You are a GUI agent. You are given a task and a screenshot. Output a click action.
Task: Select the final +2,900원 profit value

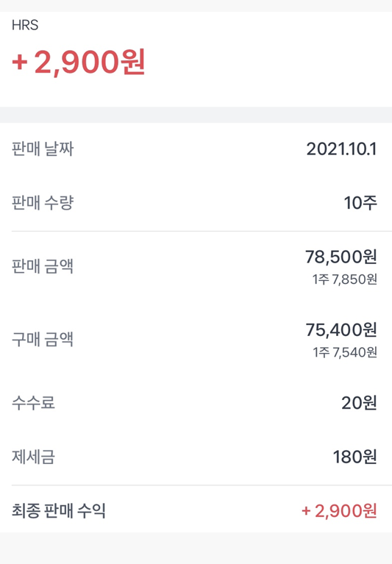[x=340, y=511]
